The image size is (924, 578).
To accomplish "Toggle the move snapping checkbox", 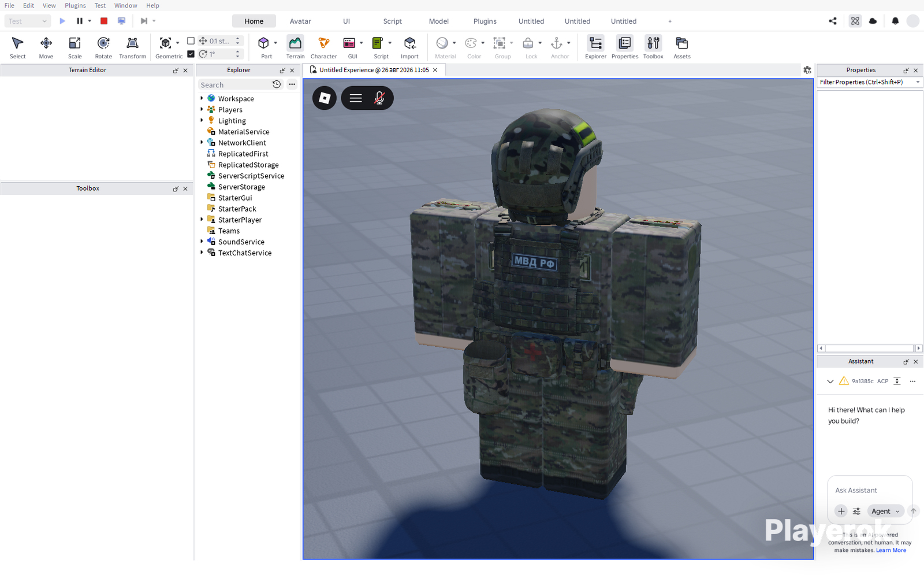I will [191, 41].
